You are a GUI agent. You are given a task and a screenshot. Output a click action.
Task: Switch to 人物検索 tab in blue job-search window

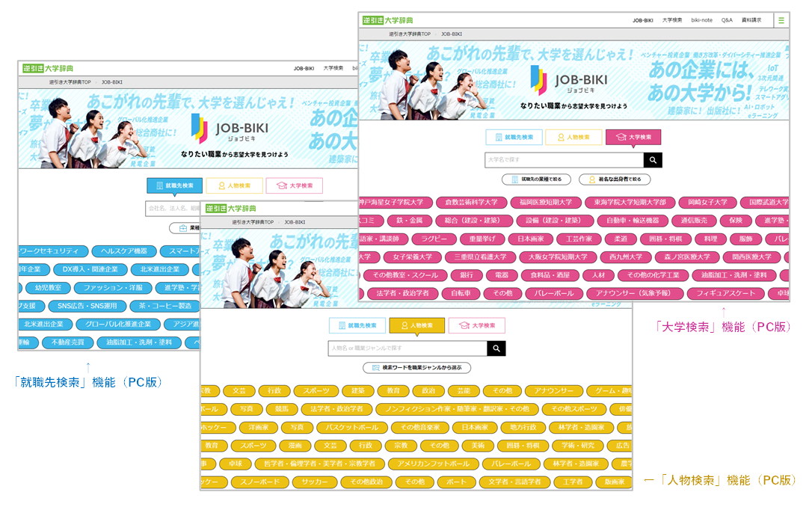(234, 185)
